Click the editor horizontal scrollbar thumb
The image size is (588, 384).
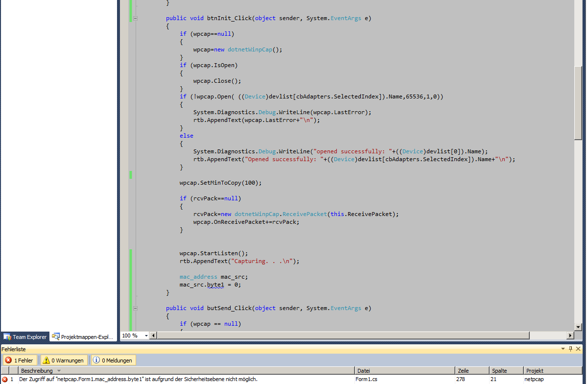(x=343, y=336)
